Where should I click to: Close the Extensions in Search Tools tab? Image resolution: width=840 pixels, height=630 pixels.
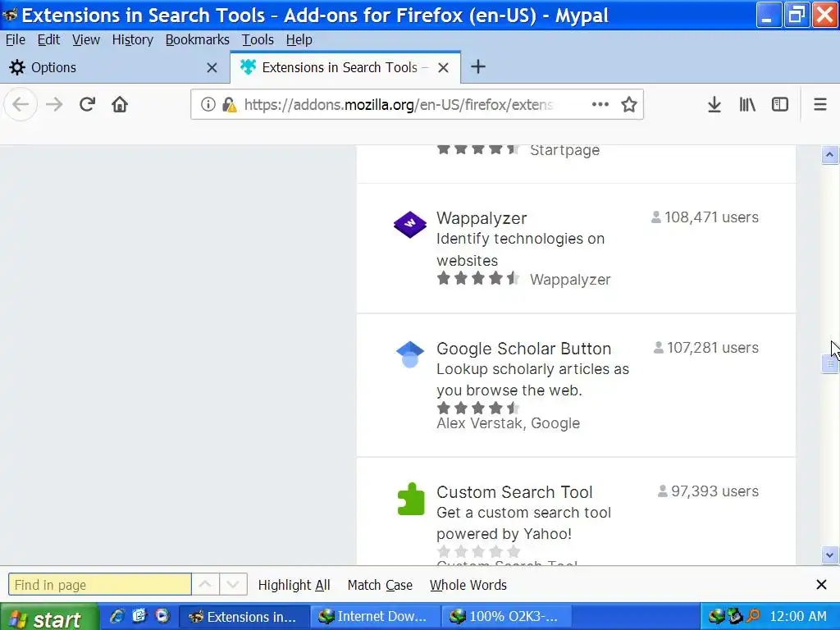(x=443, y=67)
